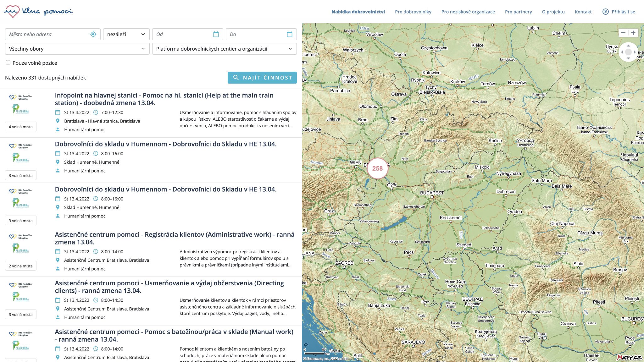Open Pro neziskové organizace page
The image size is (644, 362).
tap(468, 12)
